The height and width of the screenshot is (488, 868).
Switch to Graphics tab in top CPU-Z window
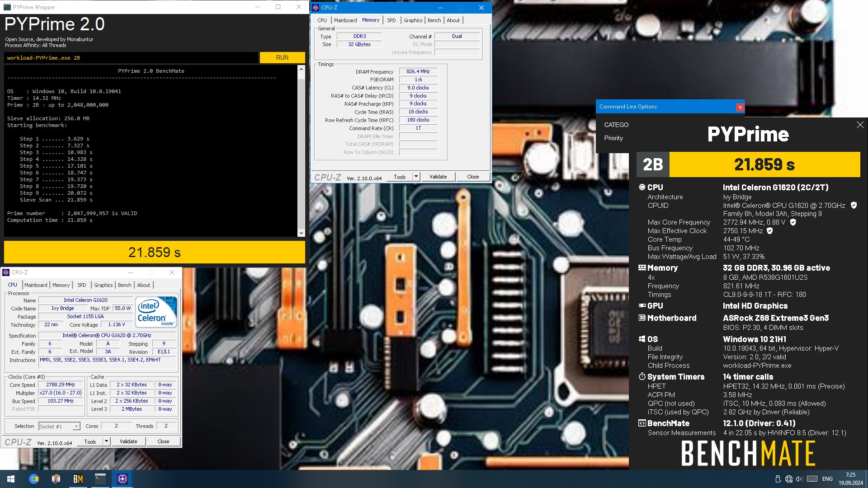coord(413,20)
